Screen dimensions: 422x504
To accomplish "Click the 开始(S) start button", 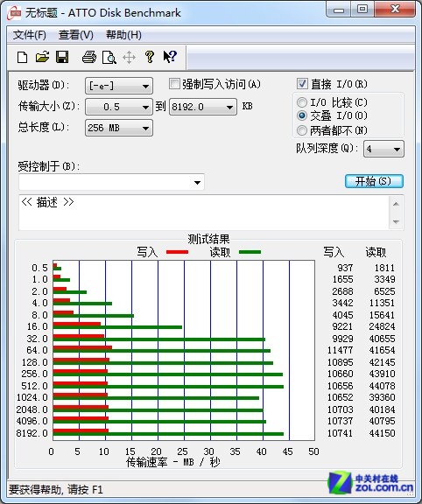I will (x=374, y=181).
